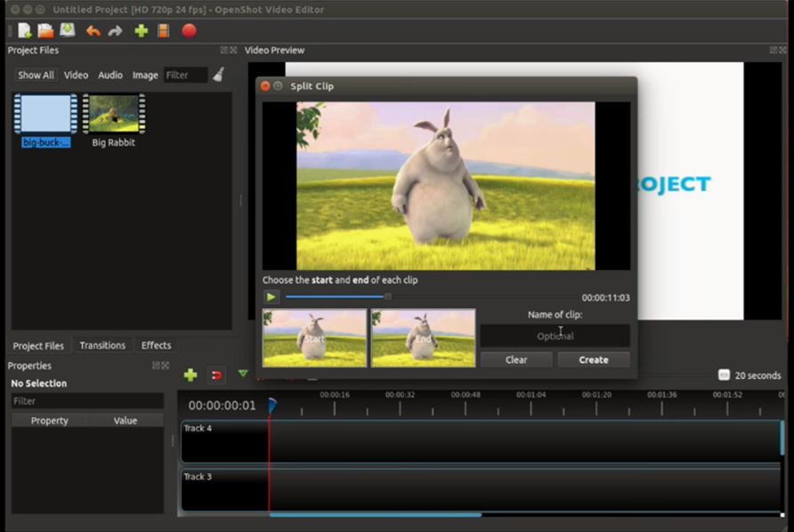
Task: Clear the project files filter using the broom icon
Action: click(219, 75)
